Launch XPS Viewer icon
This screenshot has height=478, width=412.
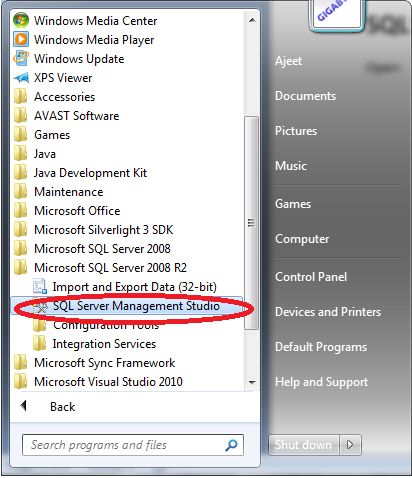pyautogui.click(x=21, y=78)
